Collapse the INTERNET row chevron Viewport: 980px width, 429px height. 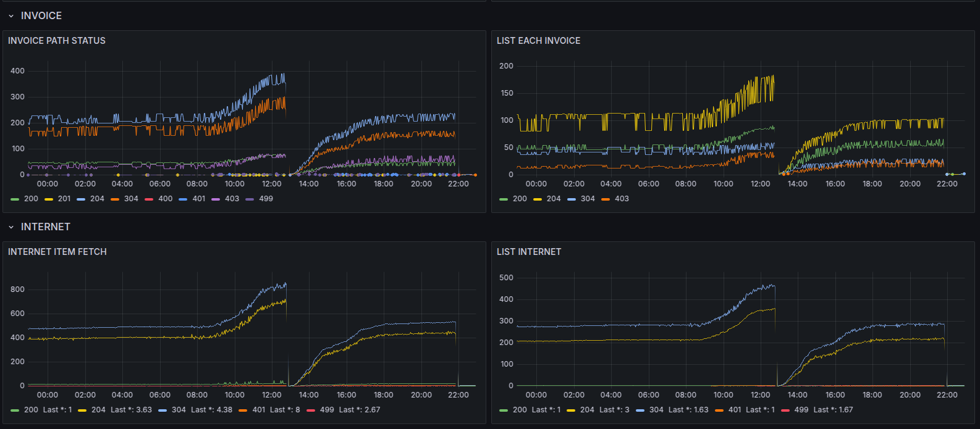pos(11,227)
